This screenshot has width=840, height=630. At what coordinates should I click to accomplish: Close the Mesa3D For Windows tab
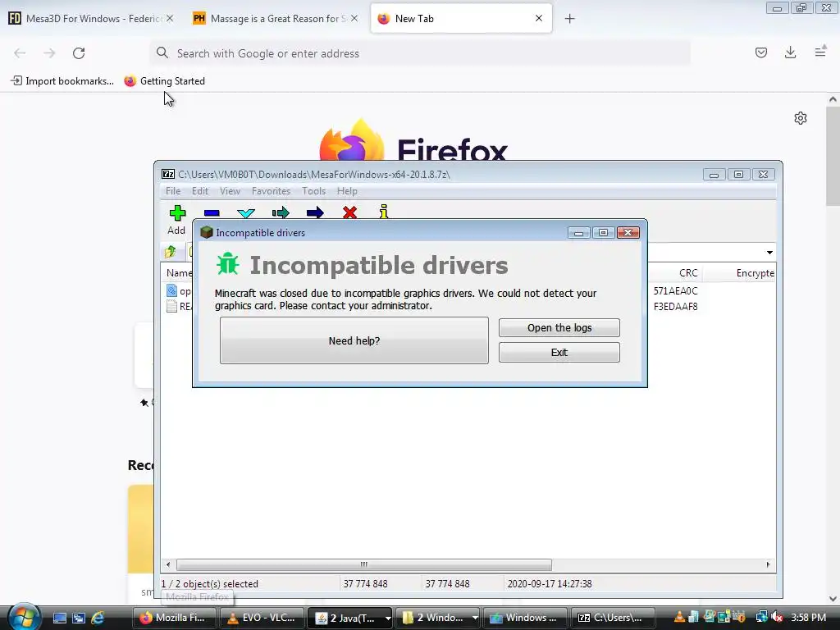pyautogui.click(x=170, y=18)
